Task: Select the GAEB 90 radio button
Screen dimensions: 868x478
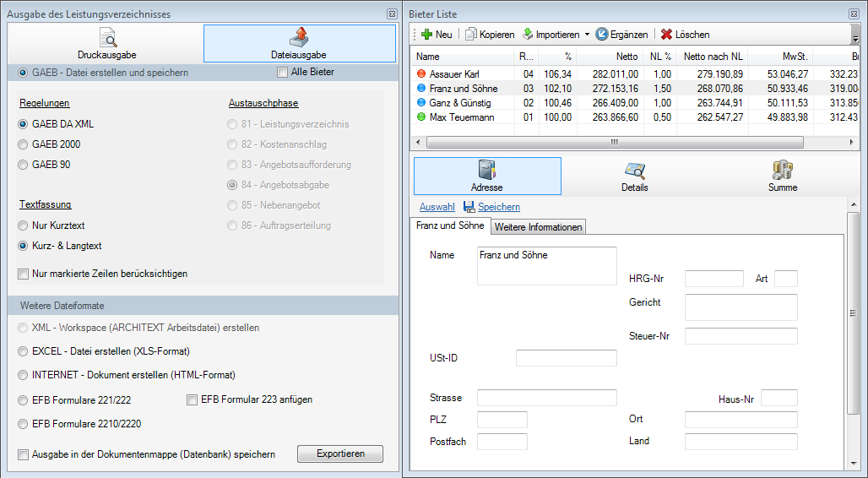Action: [23, 165]
